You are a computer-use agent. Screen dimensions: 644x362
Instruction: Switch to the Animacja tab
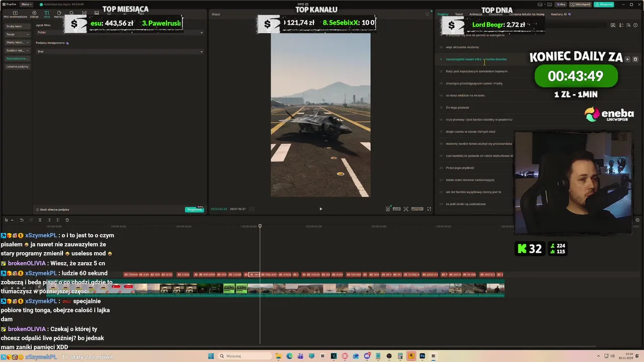coord(475,14)
